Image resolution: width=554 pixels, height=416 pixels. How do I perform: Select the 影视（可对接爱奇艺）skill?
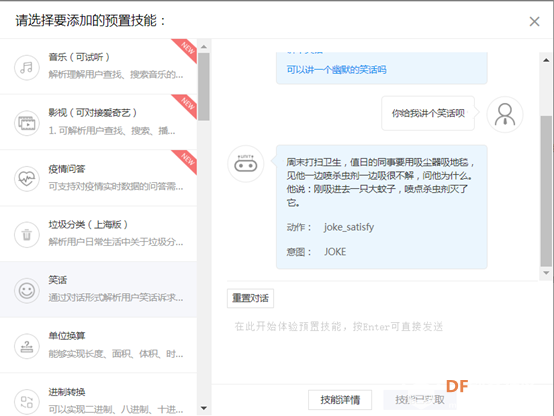(x=98, y=122)
